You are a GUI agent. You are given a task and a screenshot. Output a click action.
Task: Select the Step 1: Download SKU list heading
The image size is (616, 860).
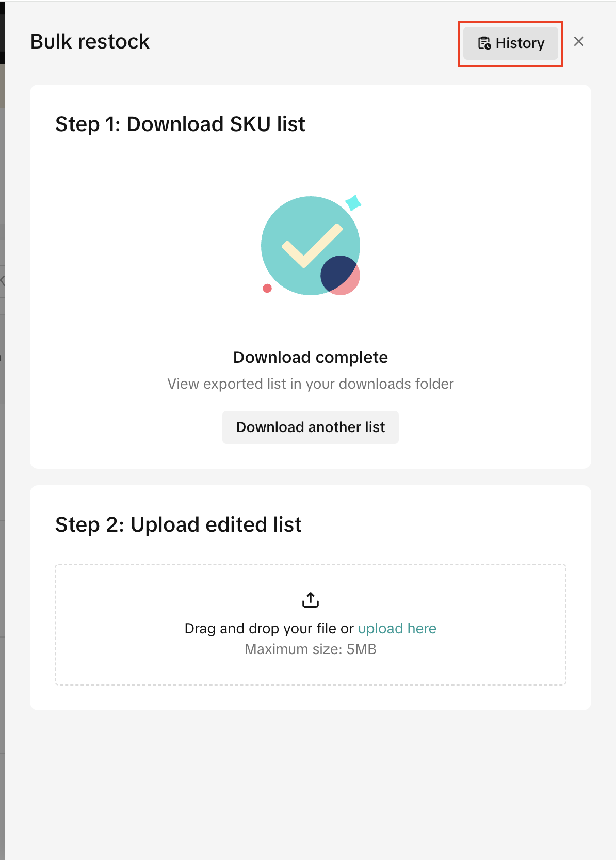click(x=180, y=124)
